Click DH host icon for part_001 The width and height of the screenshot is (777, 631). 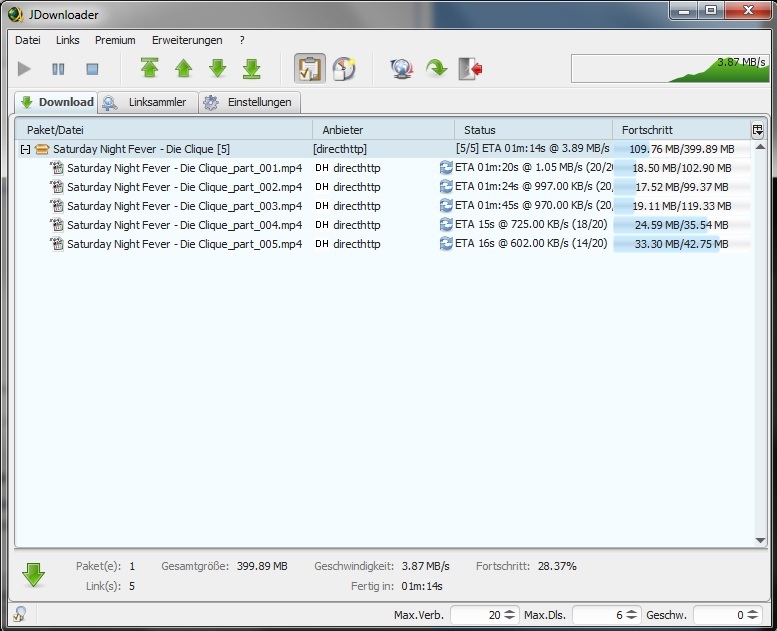pyautogui.click(x=322, y=168)
